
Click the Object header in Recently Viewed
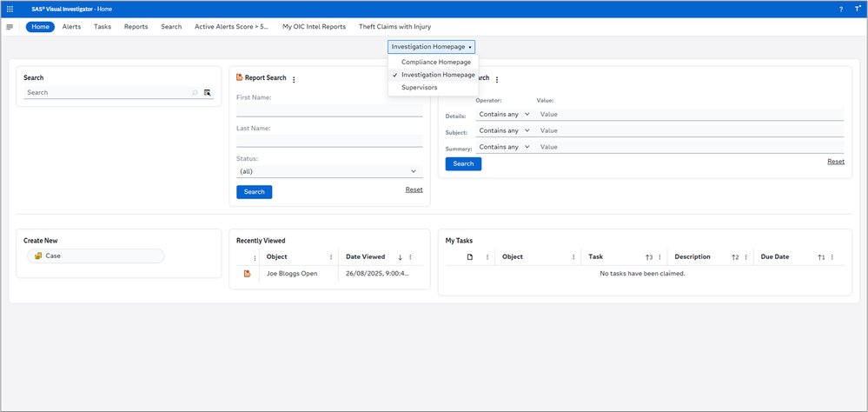pyautogui.click(x=277, y=257)
